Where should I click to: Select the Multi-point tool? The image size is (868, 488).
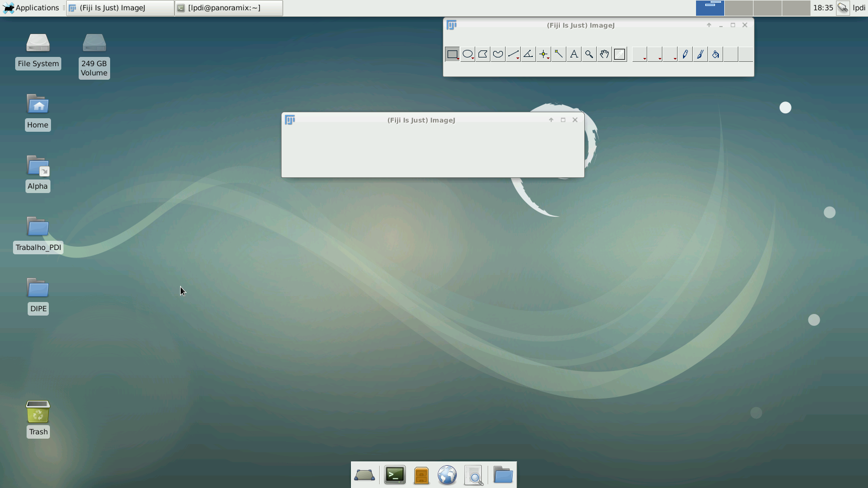click(544, 54)
